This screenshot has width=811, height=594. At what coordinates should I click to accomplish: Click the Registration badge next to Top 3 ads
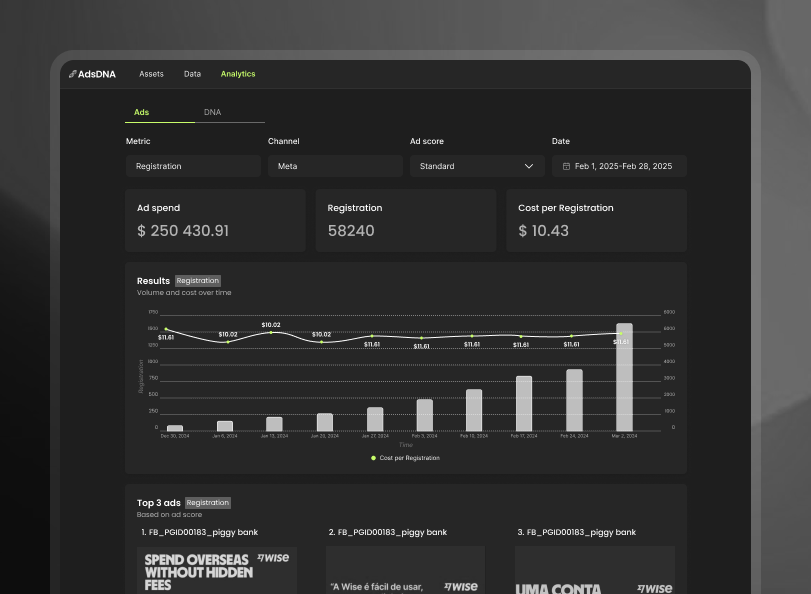click(208, 502)
